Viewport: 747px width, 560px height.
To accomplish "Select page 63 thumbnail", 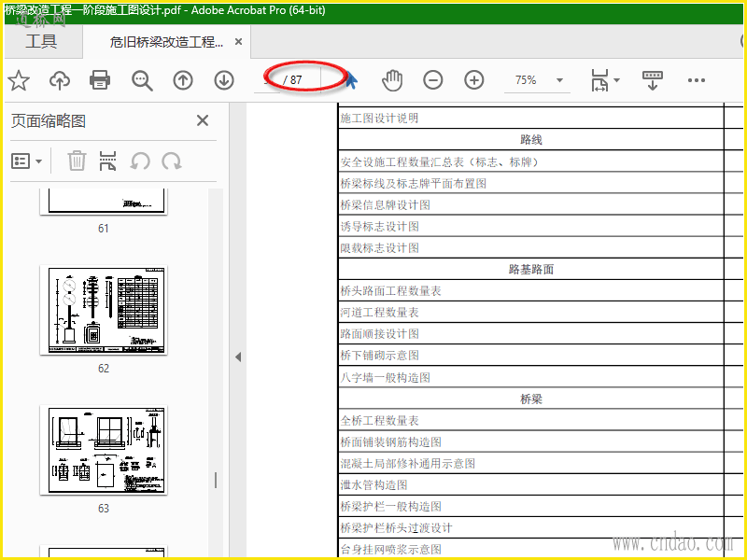I will (104, 450).
